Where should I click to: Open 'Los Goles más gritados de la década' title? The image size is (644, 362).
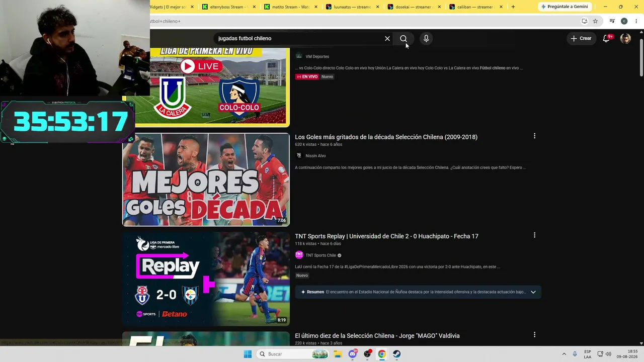point(386,137)
